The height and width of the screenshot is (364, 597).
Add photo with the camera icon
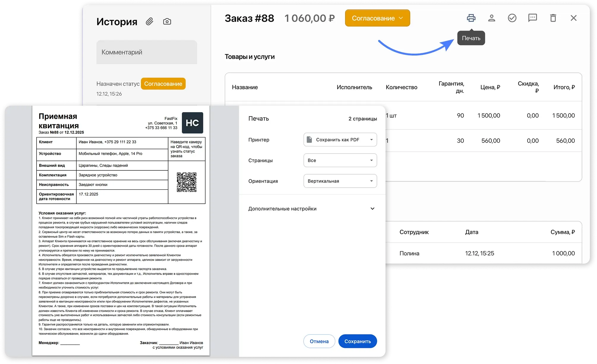click(167, 21)
